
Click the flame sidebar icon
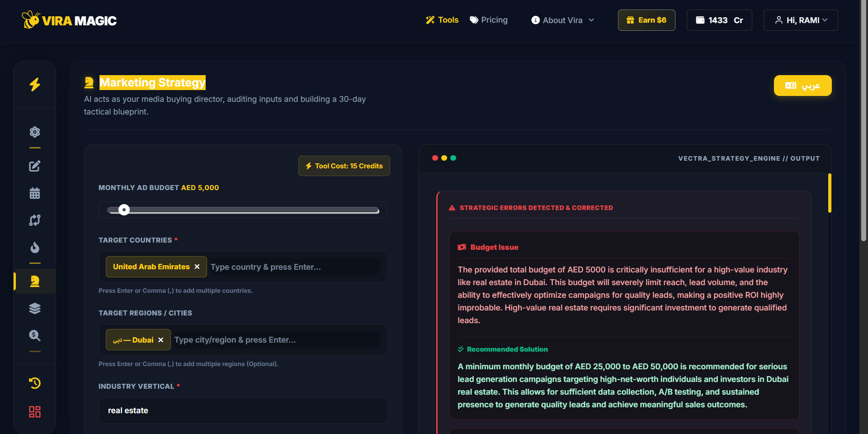pyautogui.click(x=35, y=248)
